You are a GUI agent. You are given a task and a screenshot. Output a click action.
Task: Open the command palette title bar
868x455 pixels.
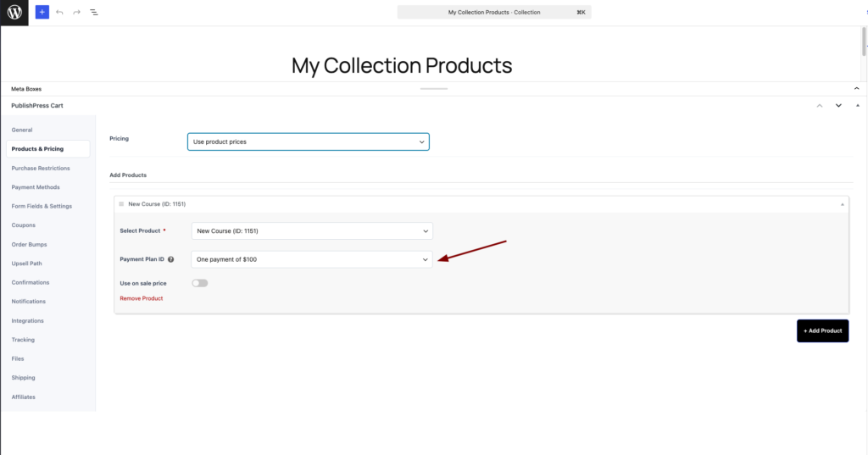pos(494,12)
